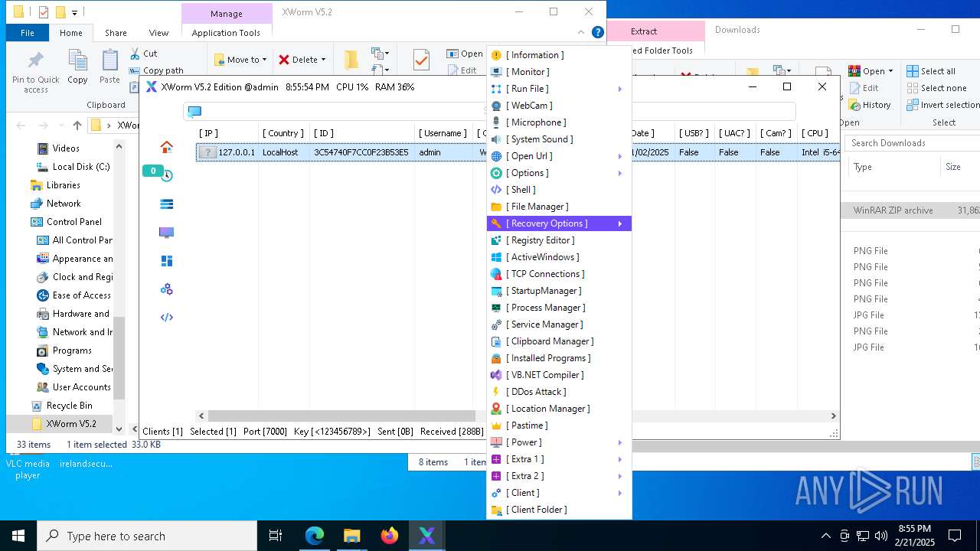Viewport: 980px width, 551px height.
Task: Click the XWorm settings gears sidebar icon
Action: (166, 289)
